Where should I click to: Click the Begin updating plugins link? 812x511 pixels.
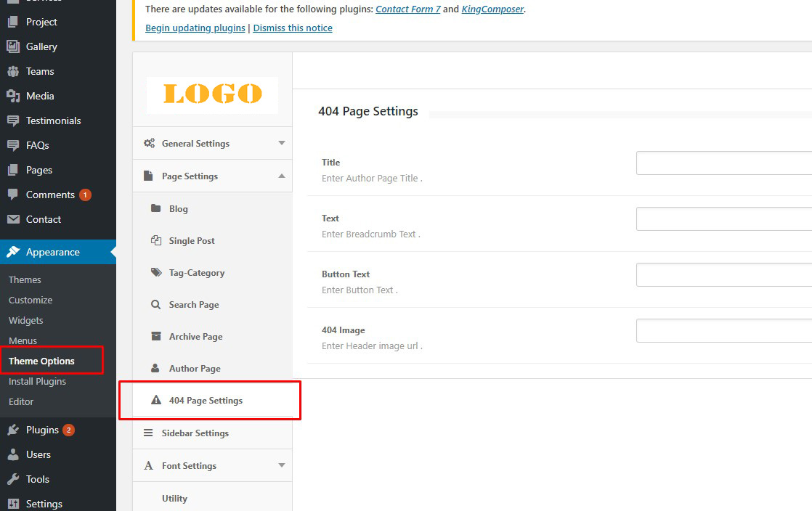195,28
